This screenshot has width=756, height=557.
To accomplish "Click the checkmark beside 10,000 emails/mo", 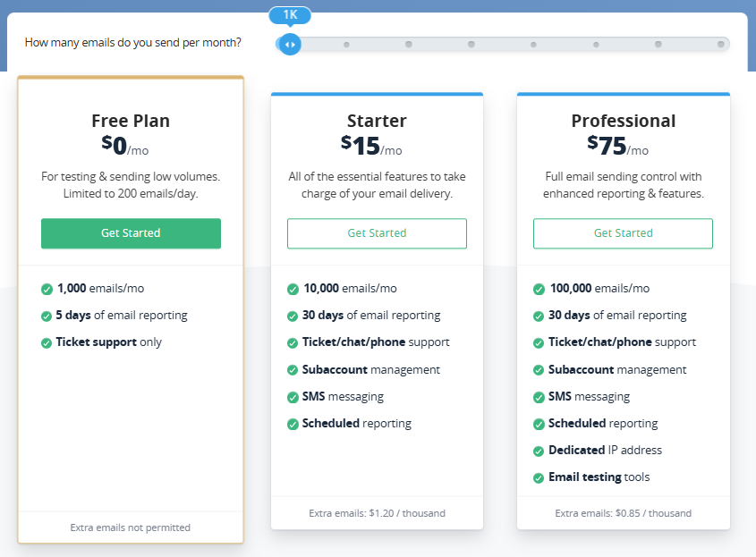I will tap(293, 289).
